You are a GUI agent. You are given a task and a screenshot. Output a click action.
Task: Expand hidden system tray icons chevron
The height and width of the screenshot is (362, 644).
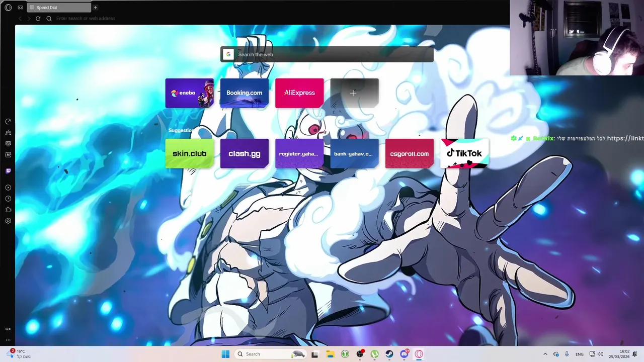point(545,354)
